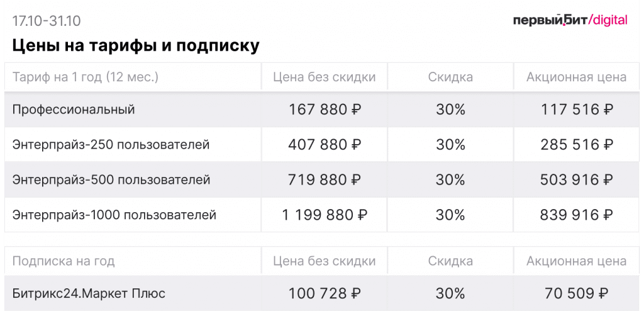Select the Энтерпрайз-250 пользователей row
The height and width of the screenshot is (311, 644).
tap(322, 145)
